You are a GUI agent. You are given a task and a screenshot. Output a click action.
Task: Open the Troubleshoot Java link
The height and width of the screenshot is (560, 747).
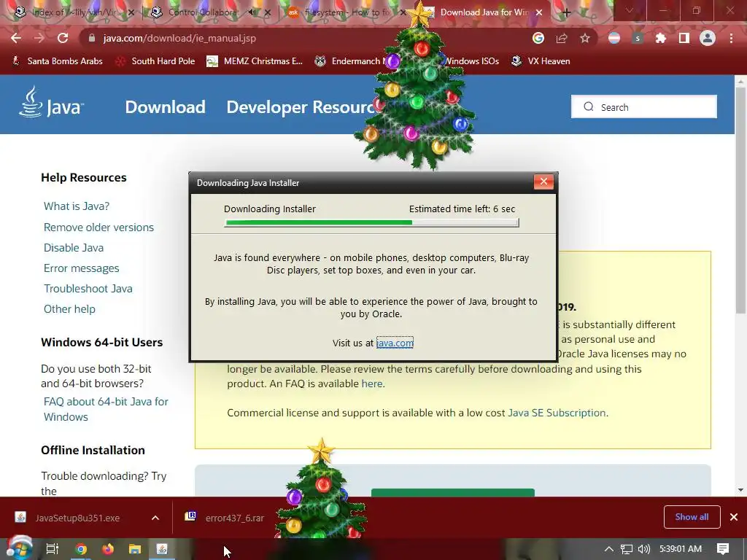(x=88, y=289)
